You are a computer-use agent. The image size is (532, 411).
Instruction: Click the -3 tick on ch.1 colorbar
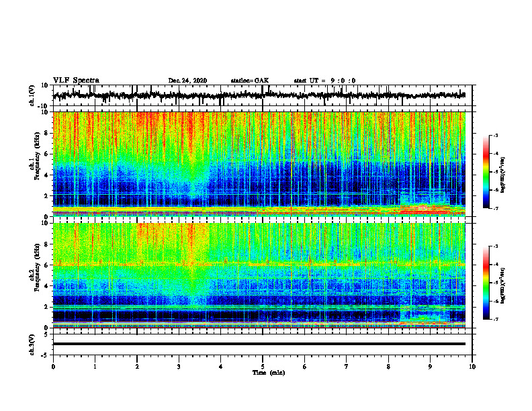[x=495, y=136]
